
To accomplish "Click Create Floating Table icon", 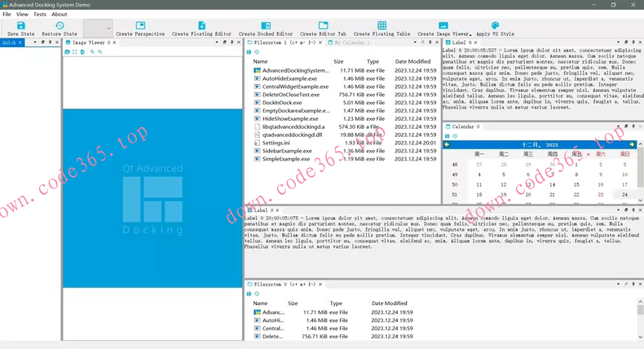I will 382,26.
